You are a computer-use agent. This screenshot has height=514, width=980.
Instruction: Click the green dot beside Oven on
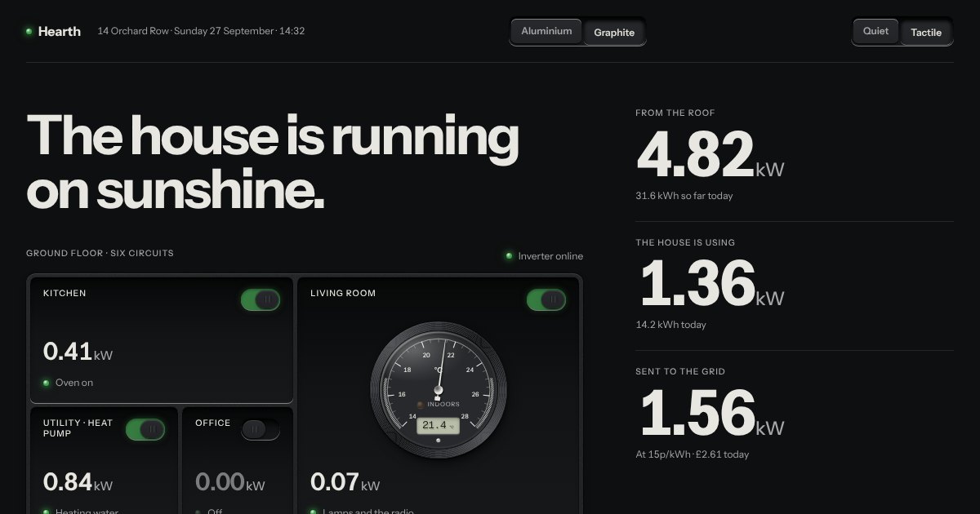click(x=47, y=383)
